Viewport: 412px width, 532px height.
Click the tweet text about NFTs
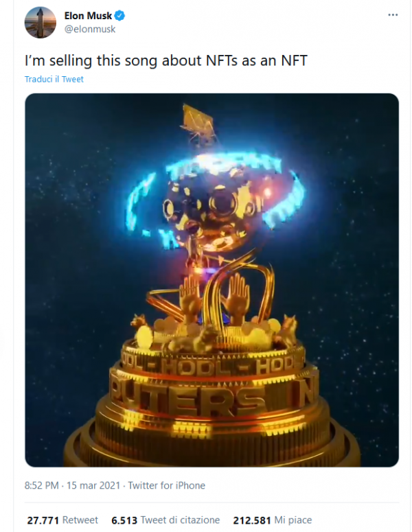[x=166, y=60]
